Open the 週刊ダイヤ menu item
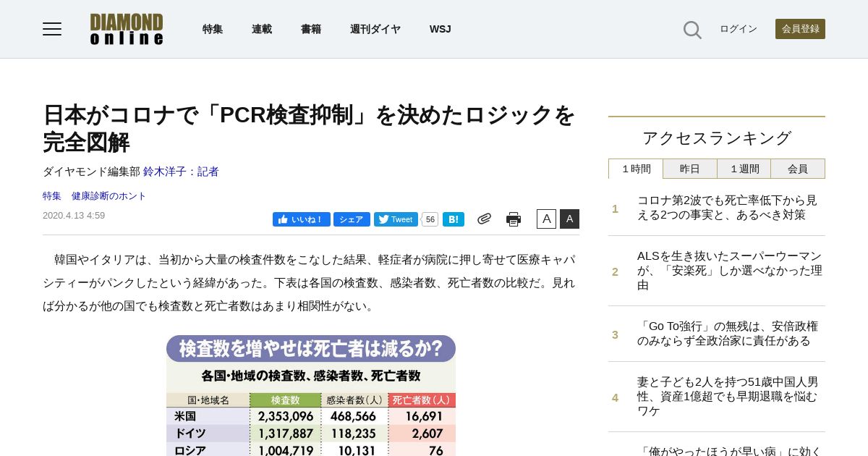 coord(375,29)
